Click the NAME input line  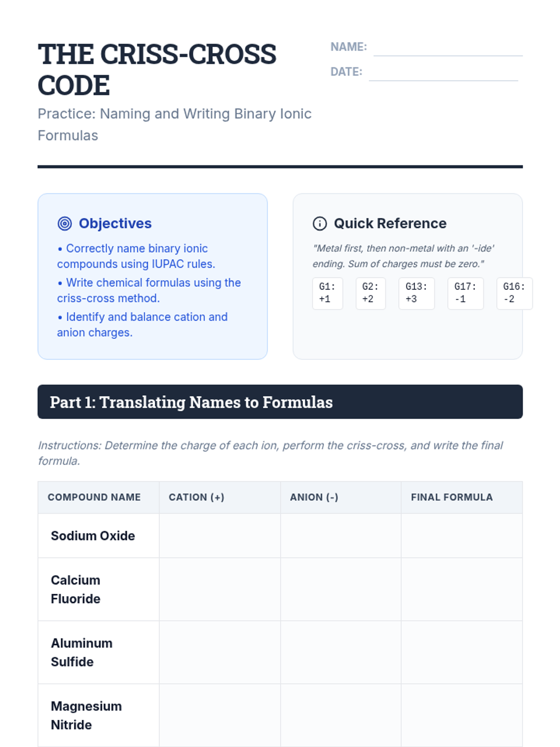(448, 48)
